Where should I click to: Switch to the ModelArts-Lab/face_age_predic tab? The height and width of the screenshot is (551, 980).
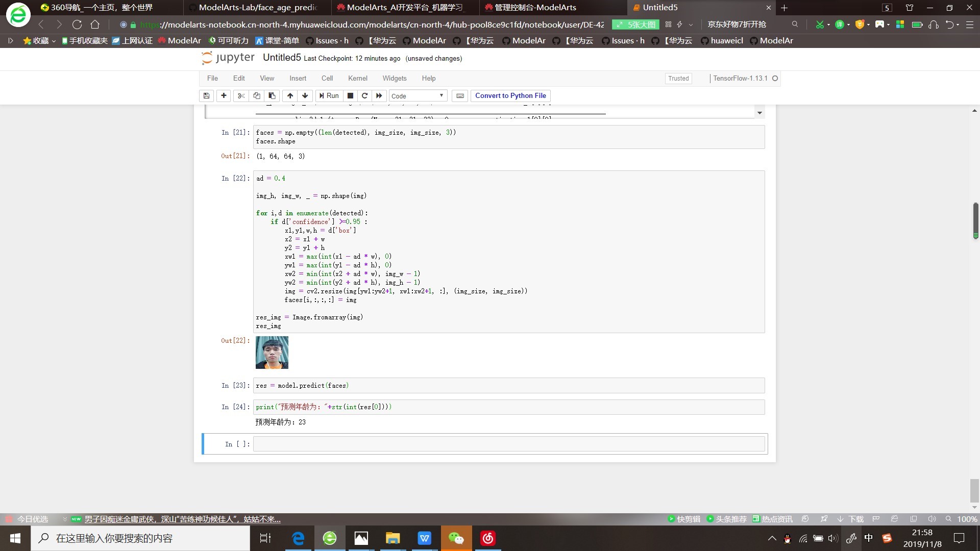(258, 7)
